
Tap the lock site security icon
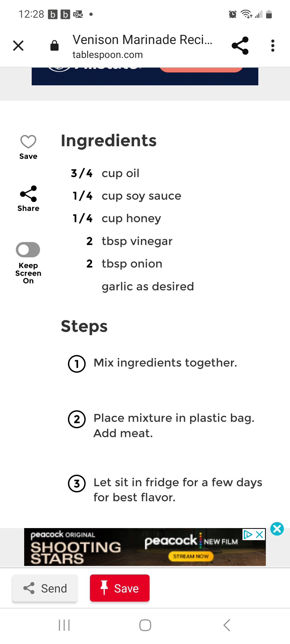(x=55, y=45)
